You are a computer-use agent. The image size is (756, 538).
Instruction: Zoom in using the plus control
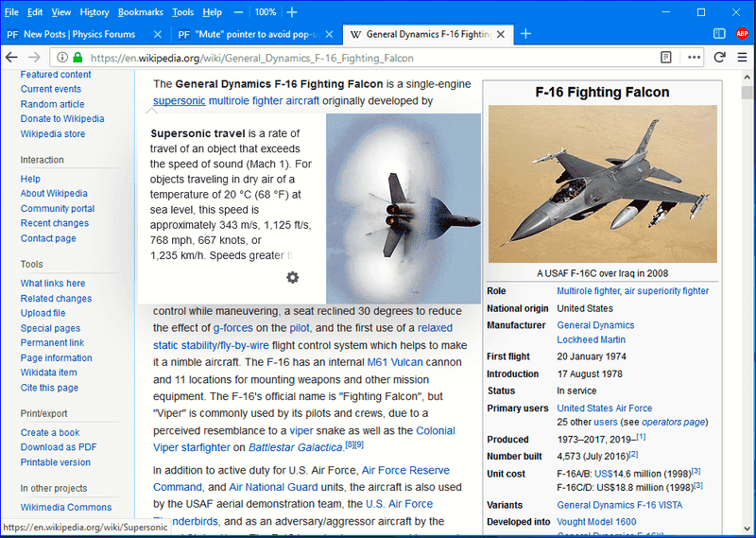pos(292,12)
